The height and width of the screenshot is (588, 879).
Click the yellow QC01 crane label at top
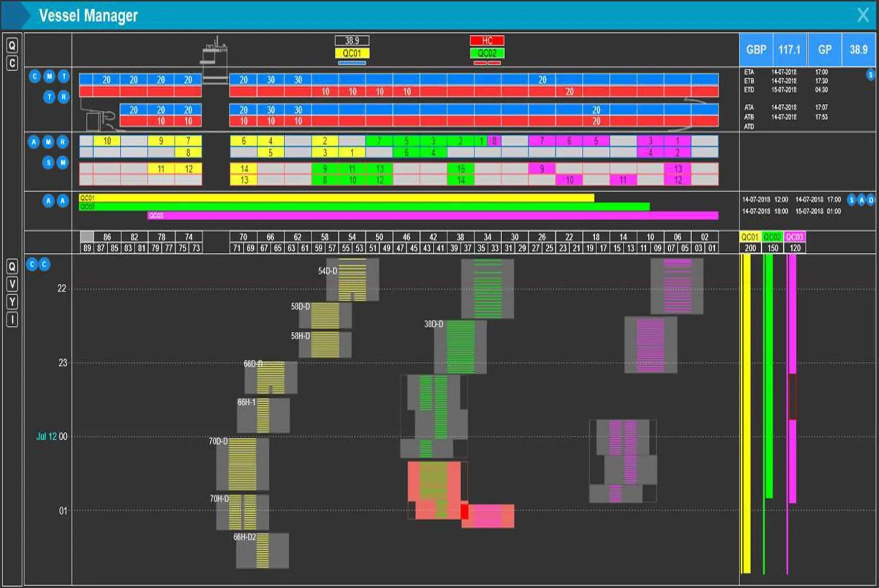pyautogui.click(x=352, y=53)
